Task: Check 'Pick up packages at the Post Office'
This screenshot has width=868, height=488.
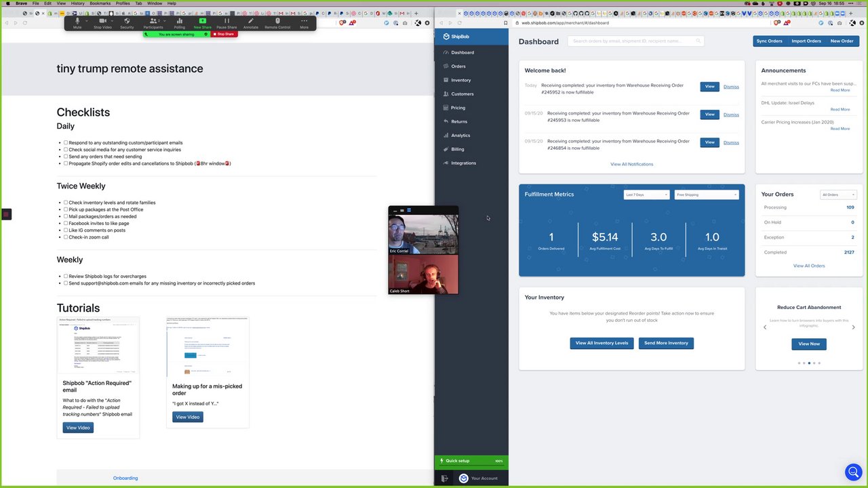Action: [66, 209]
